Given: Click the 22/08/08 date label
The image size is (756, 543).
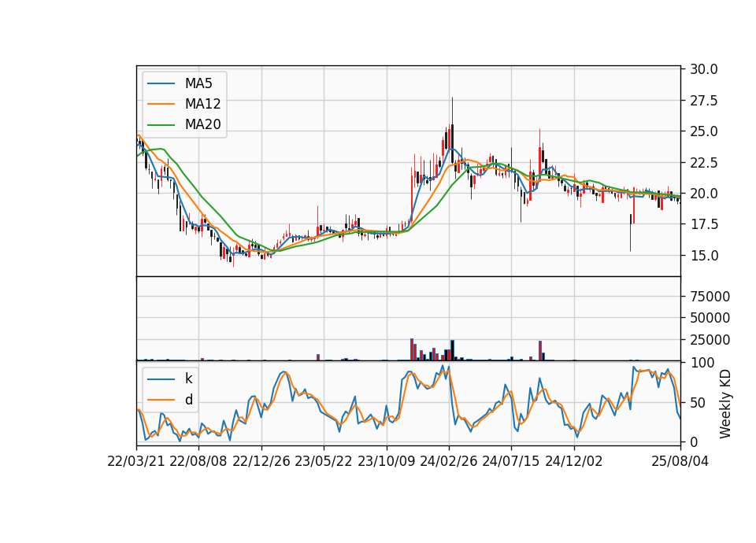Looking at the screenshot, I should (x=198, y=461).
